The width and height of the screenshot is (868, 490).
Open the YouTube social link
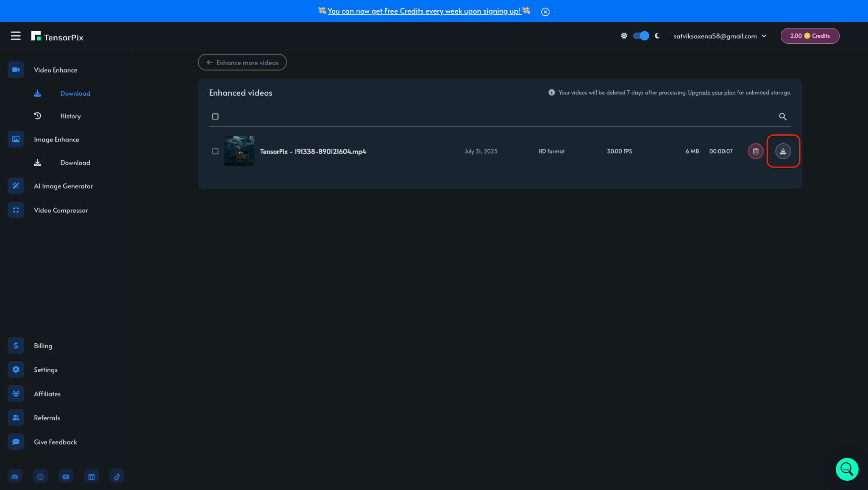click(x=66, y=476)
